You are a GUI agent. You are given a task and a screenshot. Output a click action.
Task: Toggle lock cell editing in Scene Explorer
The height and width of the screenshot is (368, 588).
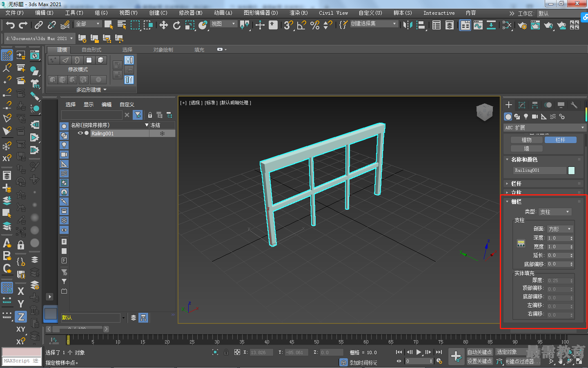tap(150, 115)
